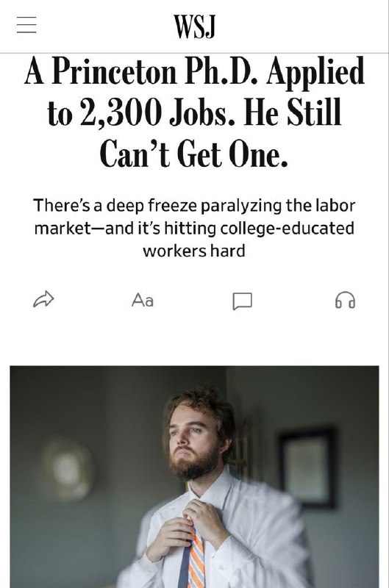This screenshot has width=389, height=588.
Task: Click the subheading 'There's a deep freeze paralyzing'
Action: coord(157,206)
